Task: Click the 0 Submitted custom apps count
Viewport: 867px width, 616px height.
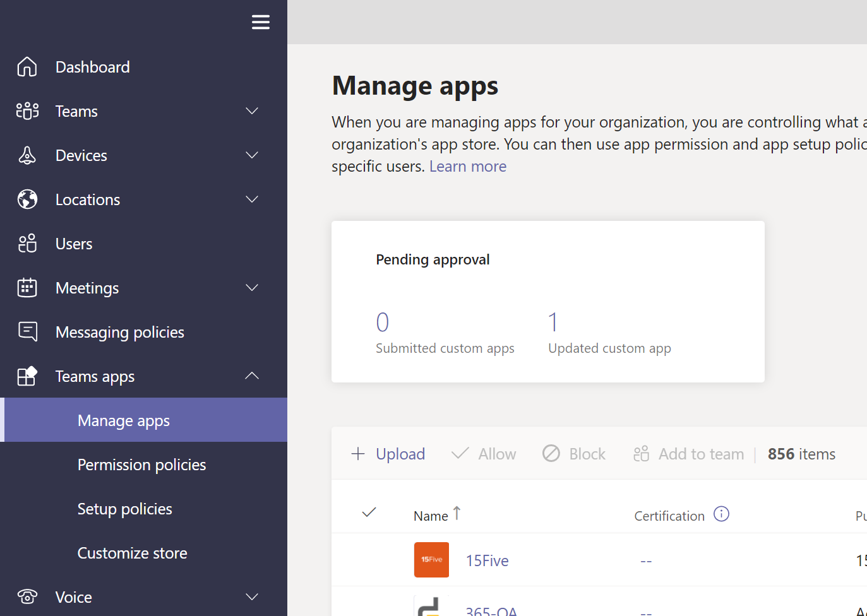Action: [383, 322]
